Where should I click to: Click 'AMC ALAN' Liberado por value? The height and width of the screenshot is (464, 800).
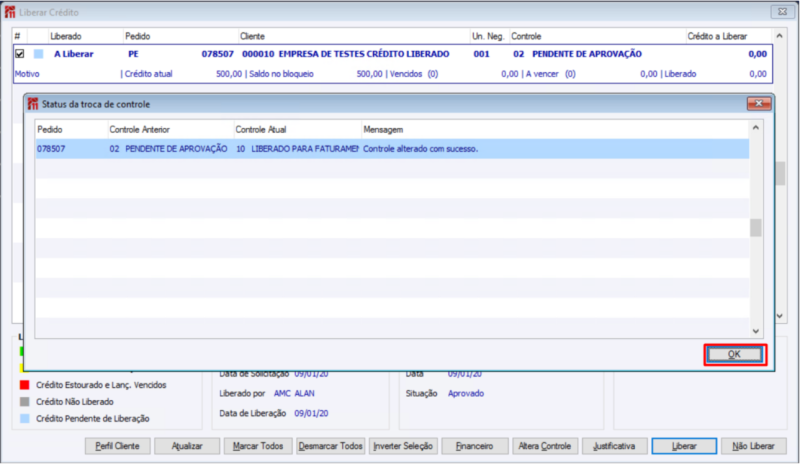click(x=294, y=394)
